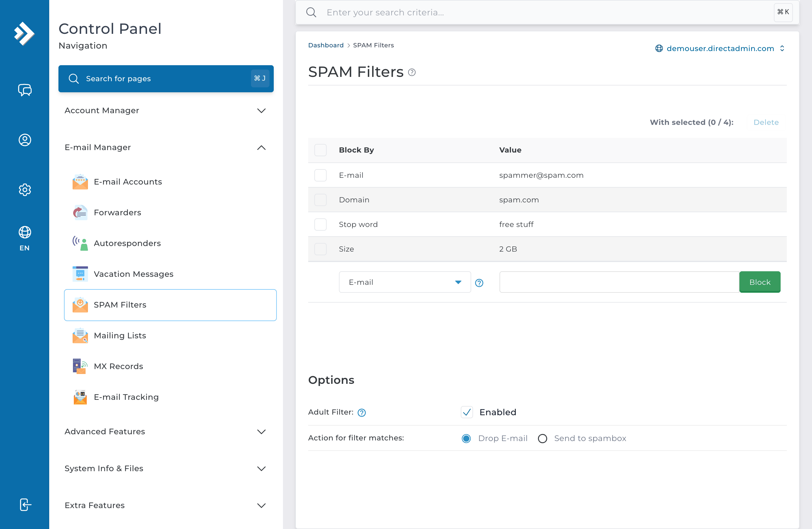Viewport: 812px width, 529px height.
Task: Click the help icon beside SPAM Filters title
Action: click(412, 72)
